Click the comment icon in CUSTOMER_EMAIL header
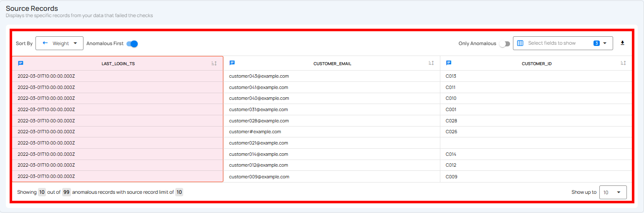The image size is (644, 213). pos(232,63)
